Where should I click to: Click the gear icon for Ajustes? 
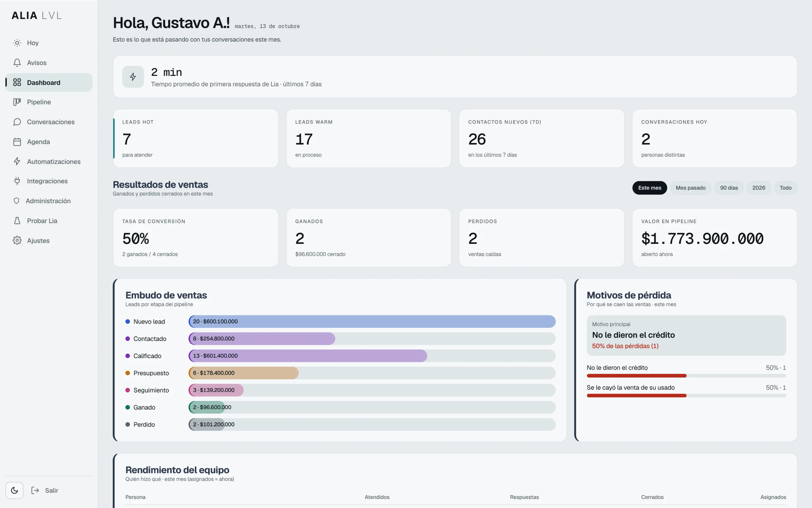click(17, 240)
